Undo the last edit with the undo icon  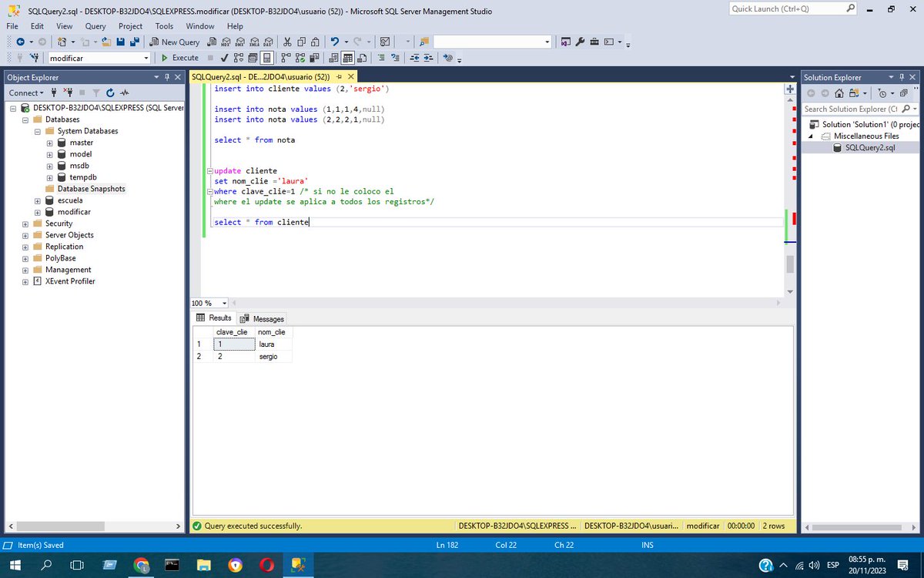click(x=333, y=42)
